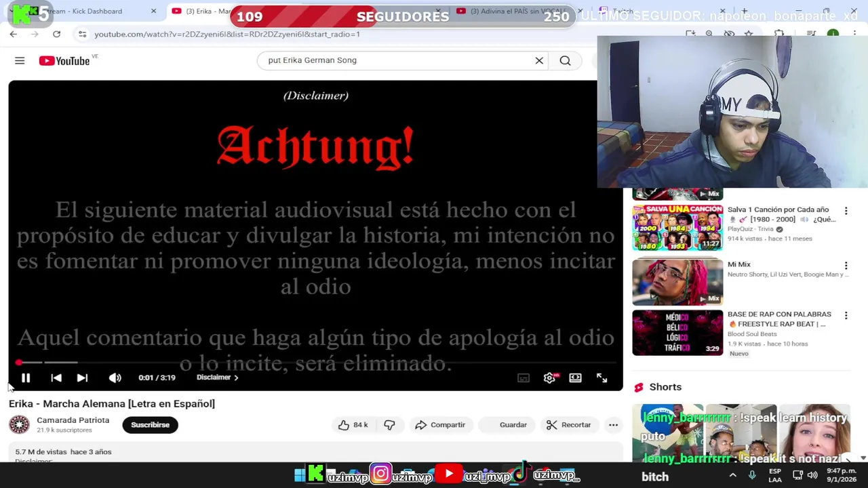This screenshot has height=488, width=868.
Task: Click the video title Erika - Marcha Alemana
Action: 112,403
